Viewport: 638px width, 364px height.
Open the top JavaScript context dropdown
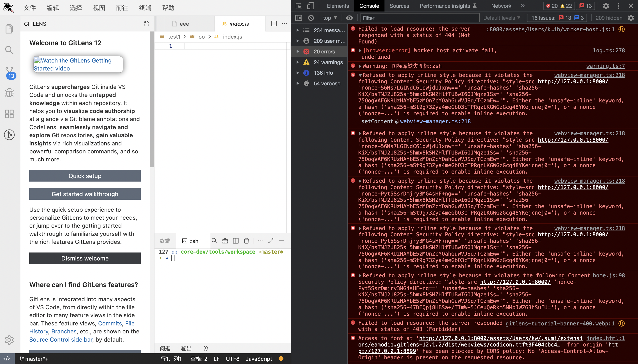[330, 18]
